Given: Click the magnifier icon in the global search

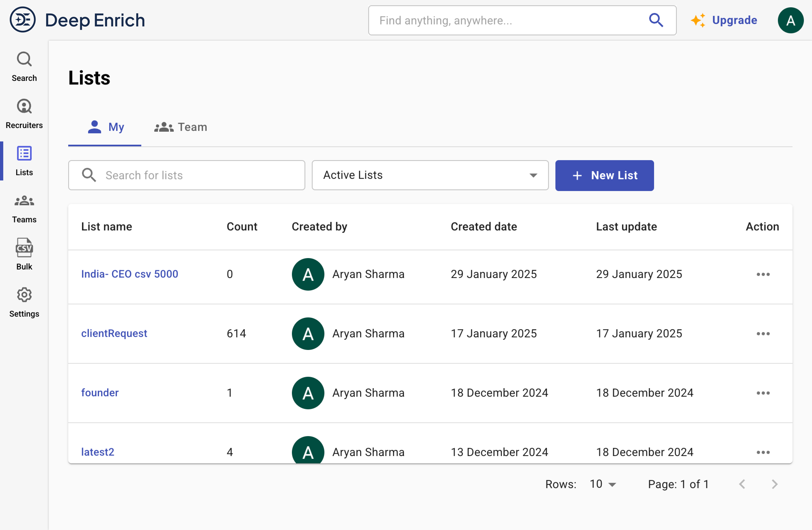Looking at the screenshot, I should 655,20.
